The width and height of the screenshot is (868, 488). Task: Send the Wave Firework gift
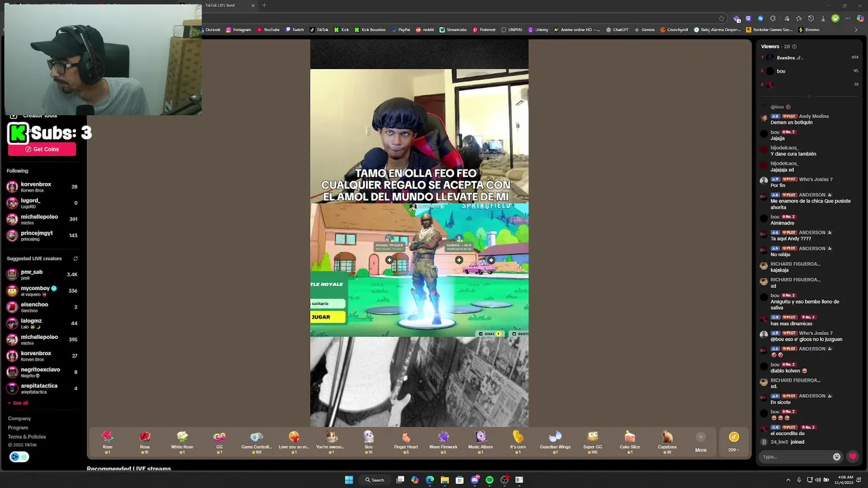pos(443,441)
